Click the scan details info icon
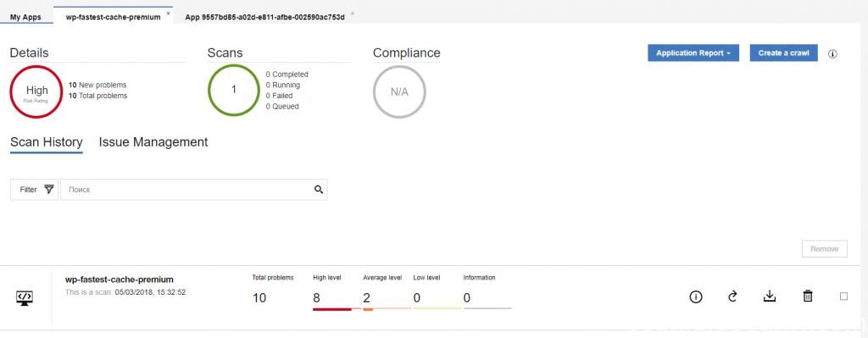This screenshot has width=868, height=338. coord(696,296)
